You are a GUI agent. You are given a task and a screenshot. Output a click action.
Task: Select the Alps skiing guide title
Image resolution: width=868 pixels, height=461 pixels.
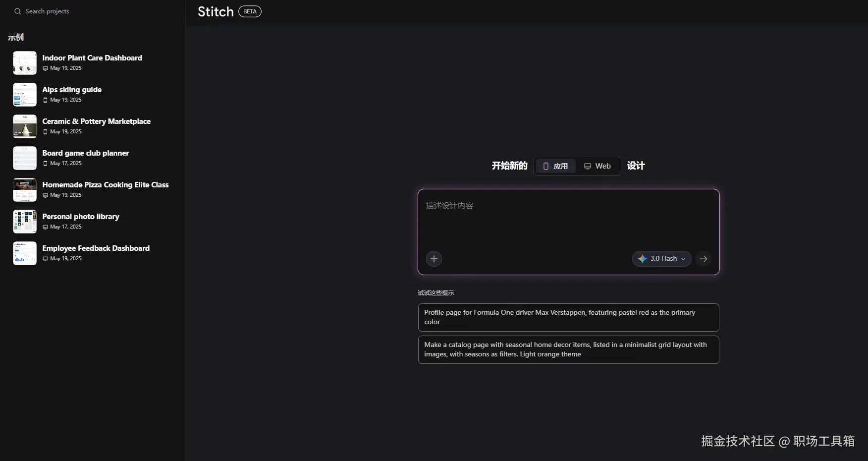coord(72,90)
